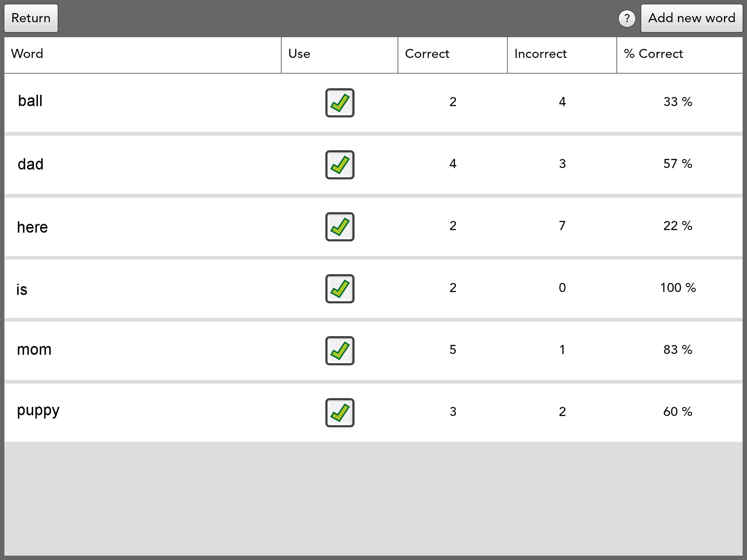The width and height of the screenshot is (747, 560).
Task: Toggle the Use checkbox for dad
Action: click(340, 165)
